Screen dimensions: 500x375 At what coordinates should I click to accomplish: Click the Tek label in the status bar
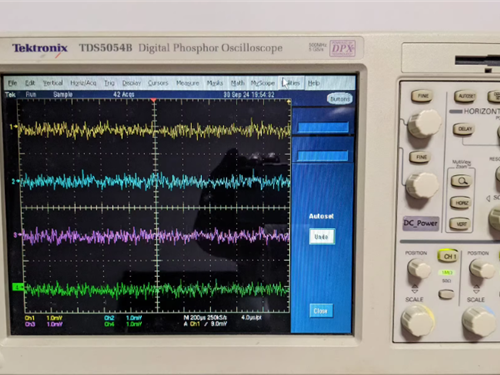pos(10,94)
